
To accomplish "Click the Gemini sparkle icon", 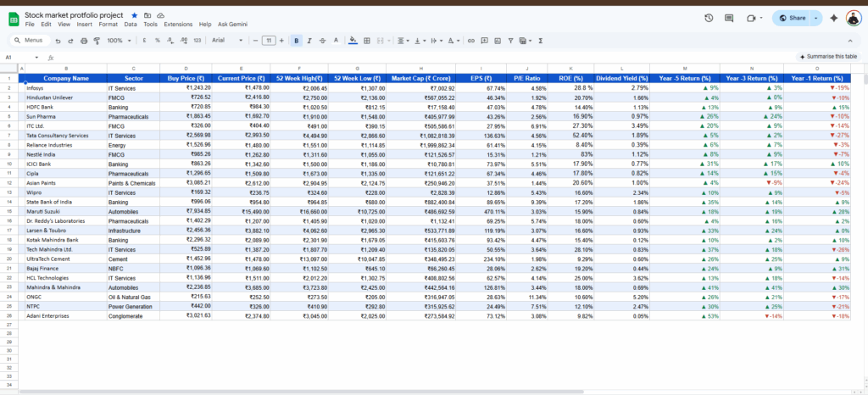I will pyautogui.click(x=833, y=18).
